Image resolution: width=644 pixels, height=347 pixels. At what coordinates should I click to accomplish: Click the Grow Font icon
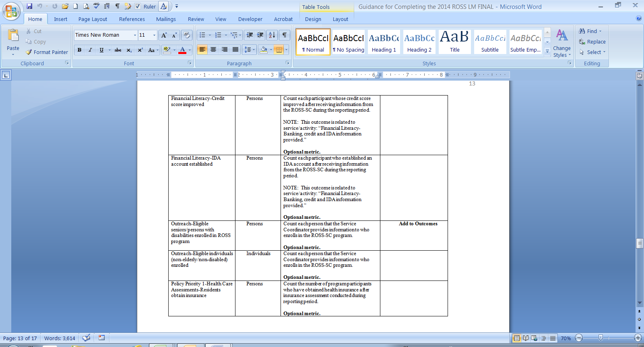(x=164, y=35)
